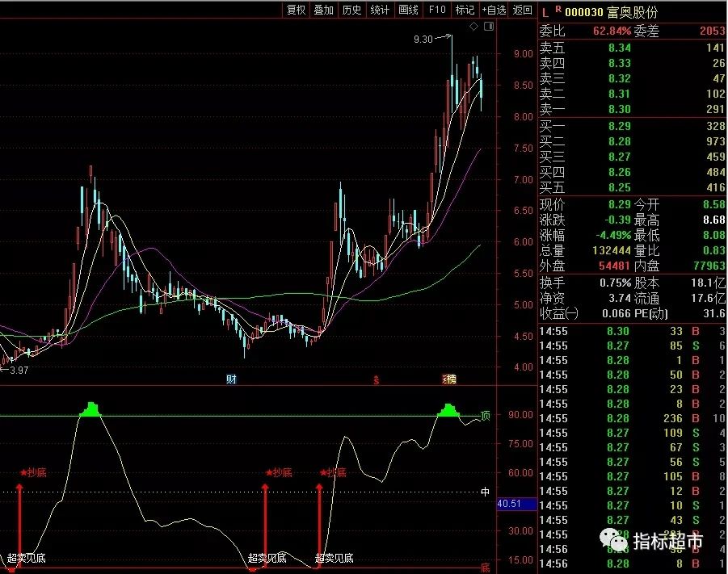The width and height of the screenshot is (728, 574).
Task: Click the 最高 value 8.68
Action: click(714, 220)
